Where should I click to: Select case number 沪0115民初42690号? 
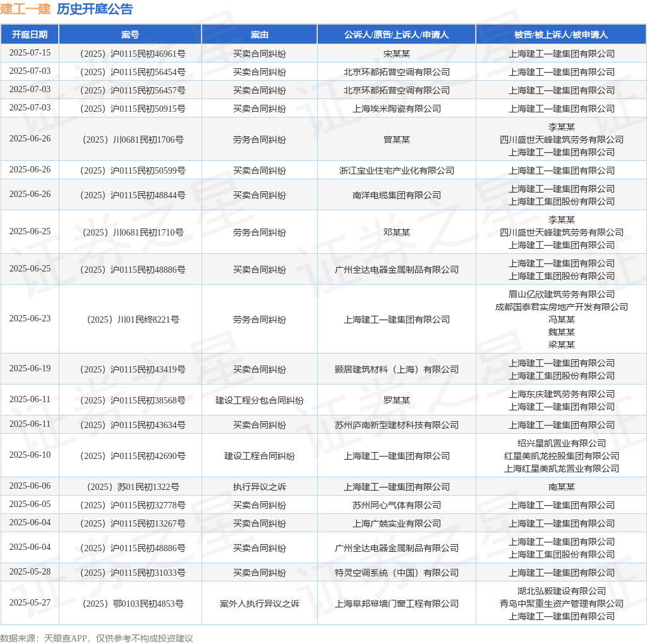pyautogui.click(x=133, y=456)
